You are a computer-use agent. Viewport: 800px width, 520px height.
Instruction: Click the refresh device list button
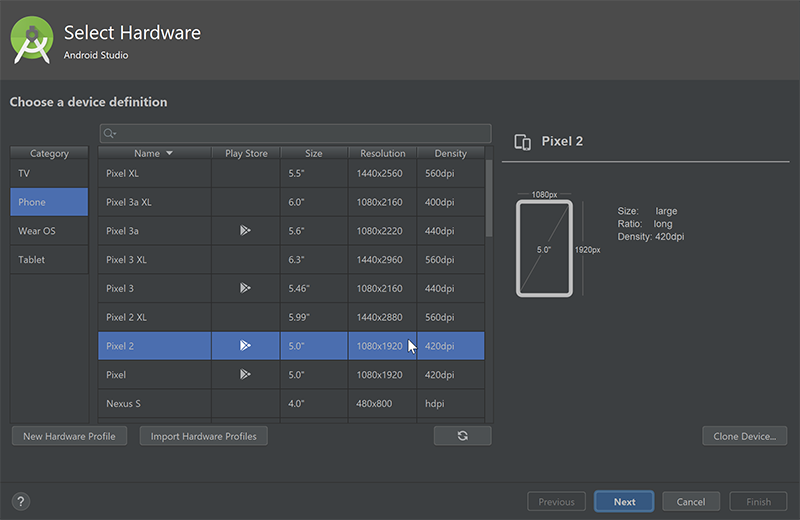click(463, 436)
